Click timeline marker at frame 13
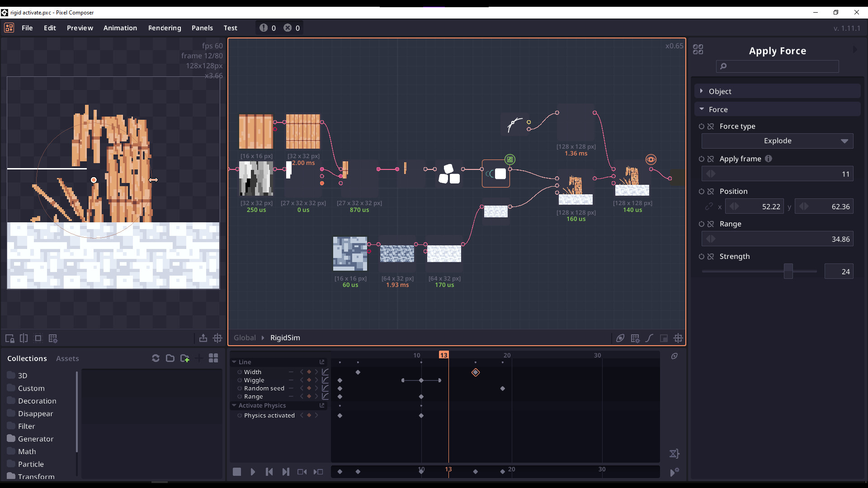 tap(443, 355)
